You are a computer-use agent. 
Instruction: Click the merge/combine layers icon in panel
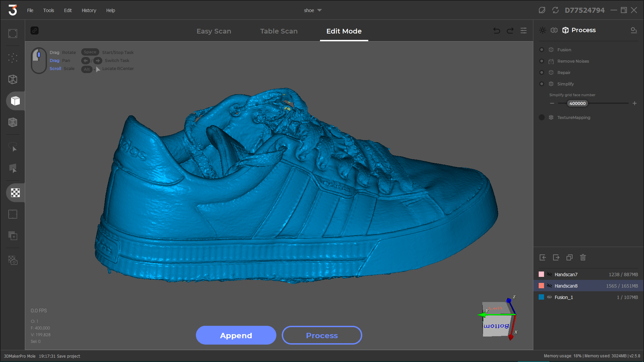(570, 258)
